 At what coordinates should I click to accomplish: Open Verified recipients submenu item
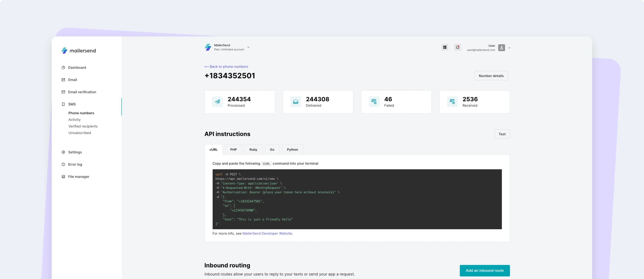[x=83, y=126]
